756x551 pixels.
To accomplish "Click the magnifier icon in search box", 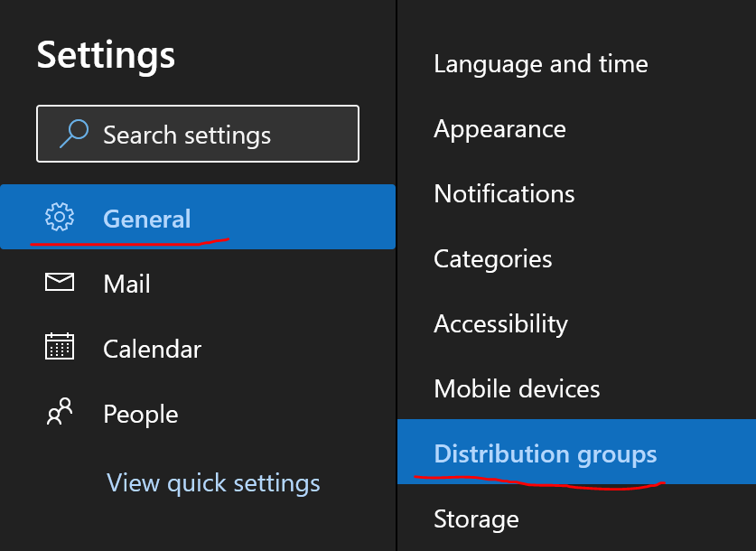I will pyautogui.click(x=72, y=135).
